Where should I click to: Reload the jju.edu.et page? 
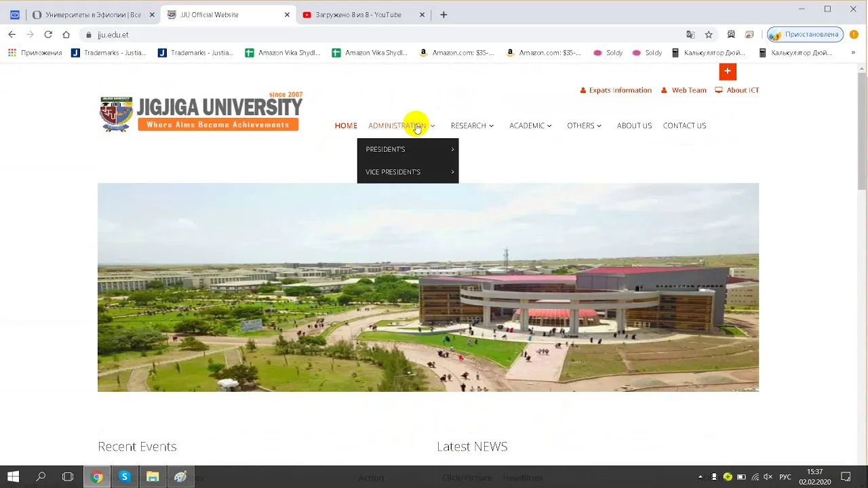pos(48,35)
